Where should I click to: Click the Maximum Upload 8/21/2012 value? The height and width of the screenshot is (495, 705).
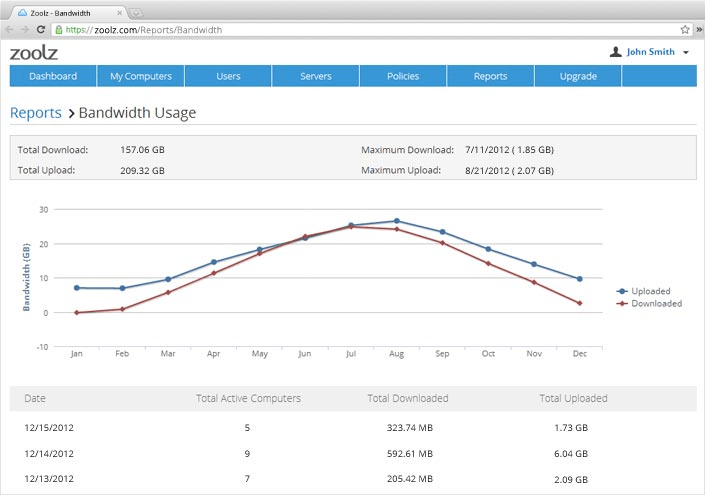point(509,170)
